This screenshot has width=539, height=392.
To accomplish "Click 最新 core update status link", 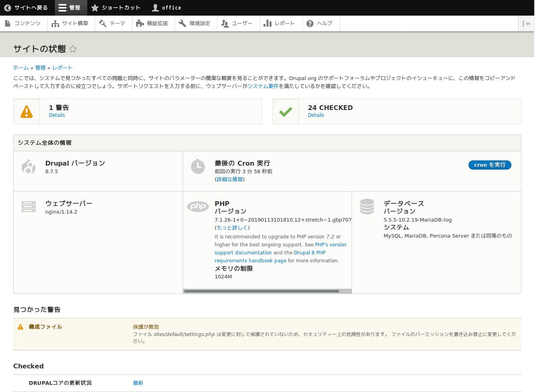I will (x=138, y=383).
